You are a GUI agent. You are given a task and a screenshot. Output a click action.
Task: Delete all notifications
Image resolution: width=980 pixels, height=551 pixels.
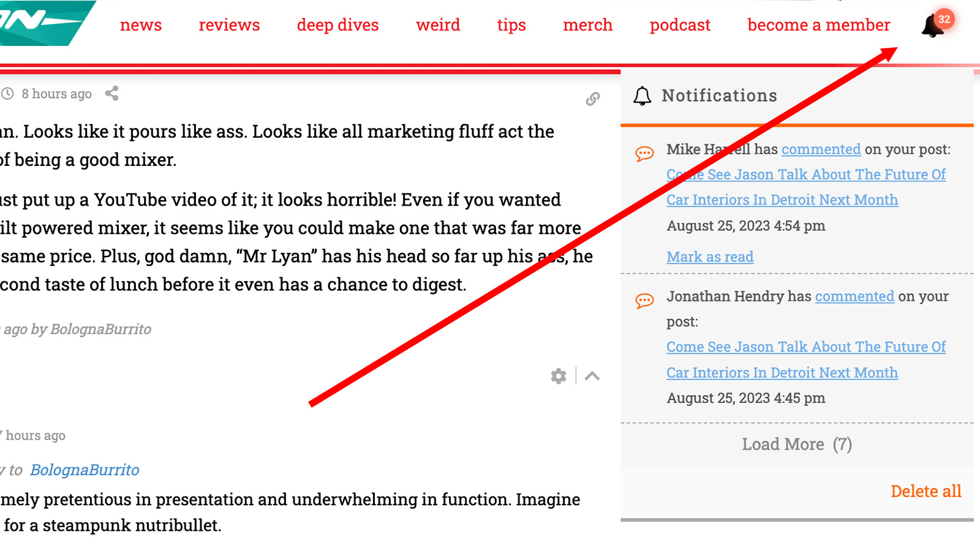pos(925,491)
